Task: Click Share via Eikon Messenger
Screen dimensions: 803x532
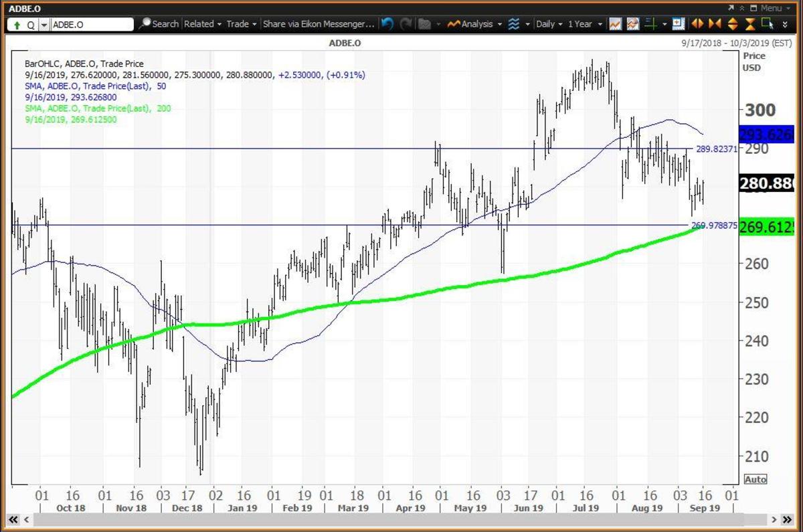Action: click(319, 24)
